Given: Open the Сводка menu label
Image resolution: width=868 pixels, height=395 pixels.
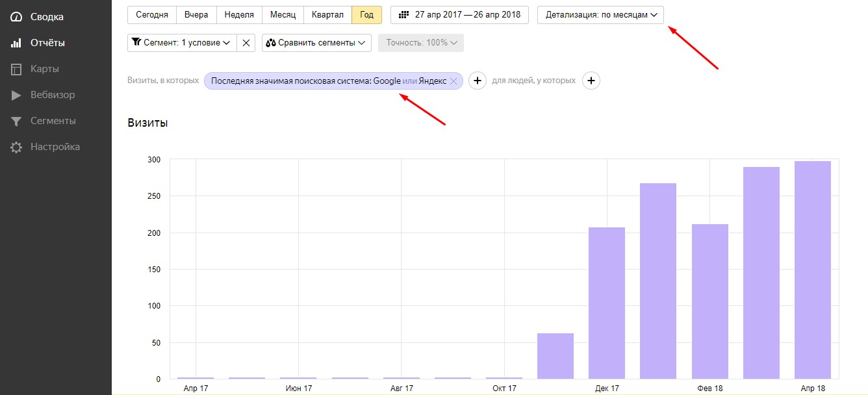Looking at the screenshot, I should coord(47,17).
